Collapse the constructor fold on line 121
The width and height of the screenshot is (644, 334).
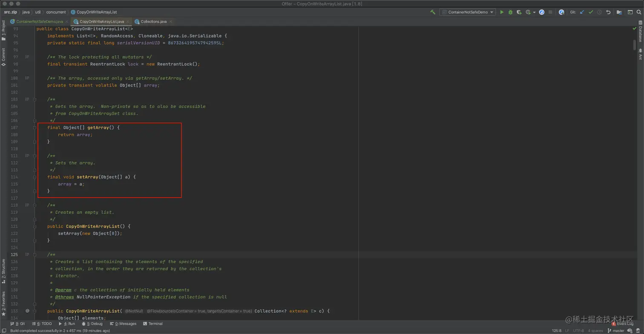click(x=35, y=226)
